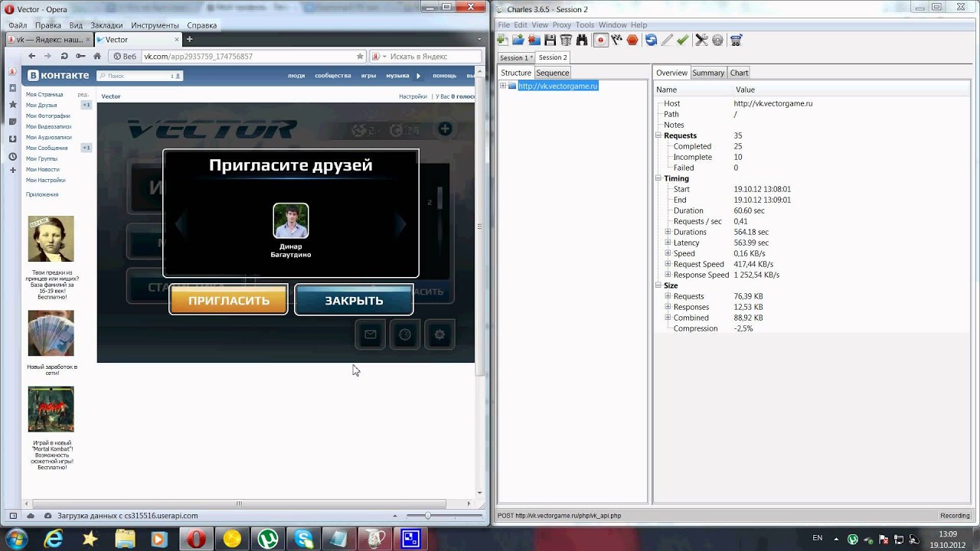Click the Windows Start button

(17, 539)
